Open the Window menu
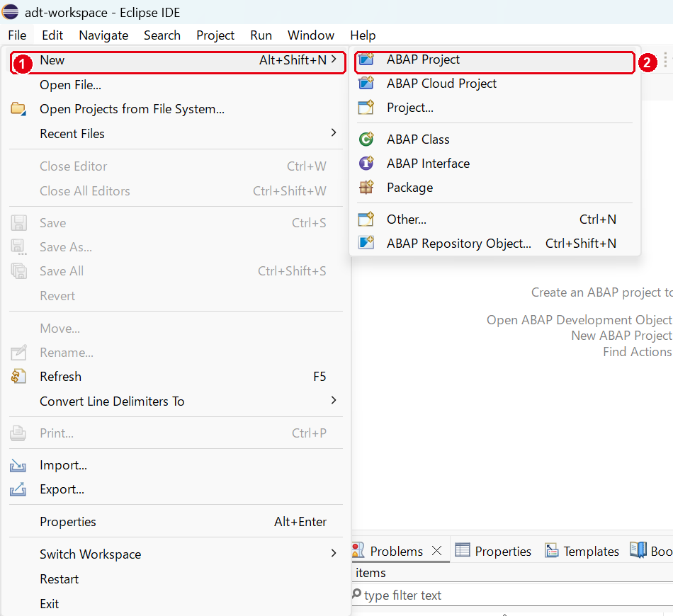The width and height of the screenshot is (673, 616). pos(311,35)
